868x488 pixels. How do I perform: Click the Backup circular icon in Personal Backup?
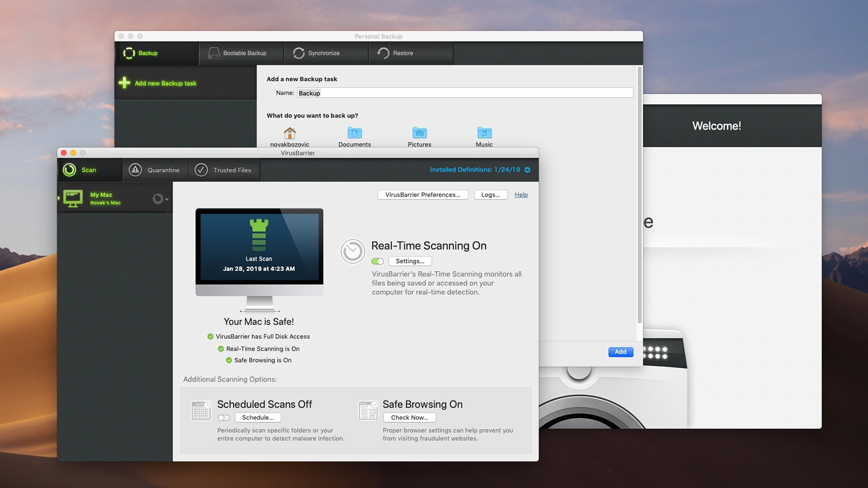click(129, 53)
